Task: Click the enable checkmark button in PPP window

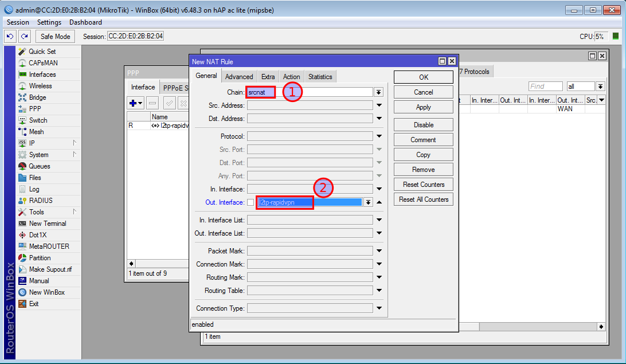Action: point(169,103)
